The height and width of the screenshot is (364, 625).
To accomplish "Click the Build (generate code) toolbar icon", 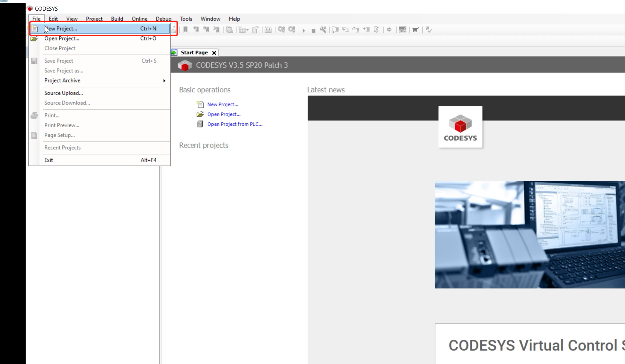I will click(x=268, y=30).
